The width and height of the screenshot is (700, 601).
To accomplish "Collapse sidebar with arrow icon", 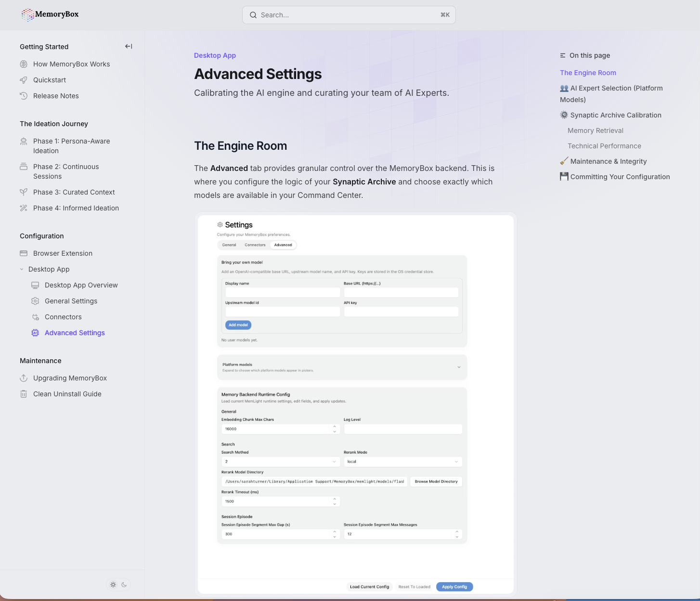I will pos(129,46).
